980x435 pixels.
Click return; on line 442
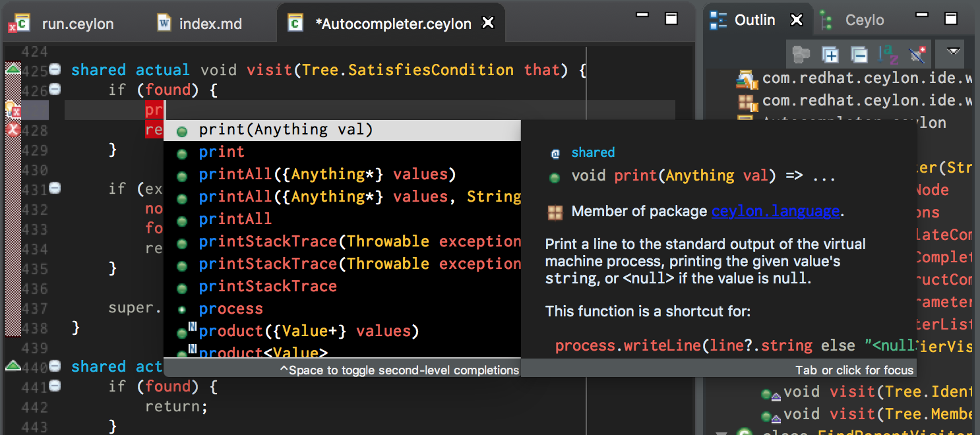(x=176, y=407)
